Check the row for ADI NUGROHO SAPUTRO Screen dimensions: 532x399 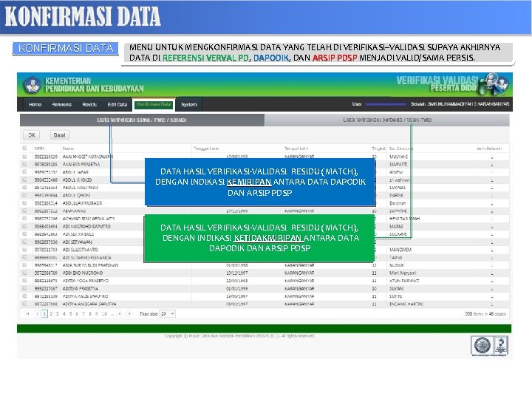tap(24, 226)
